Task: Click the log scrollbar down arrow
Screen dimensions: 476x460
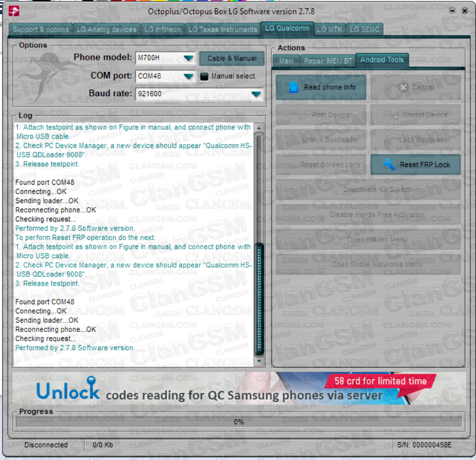Action: [259, 361]
